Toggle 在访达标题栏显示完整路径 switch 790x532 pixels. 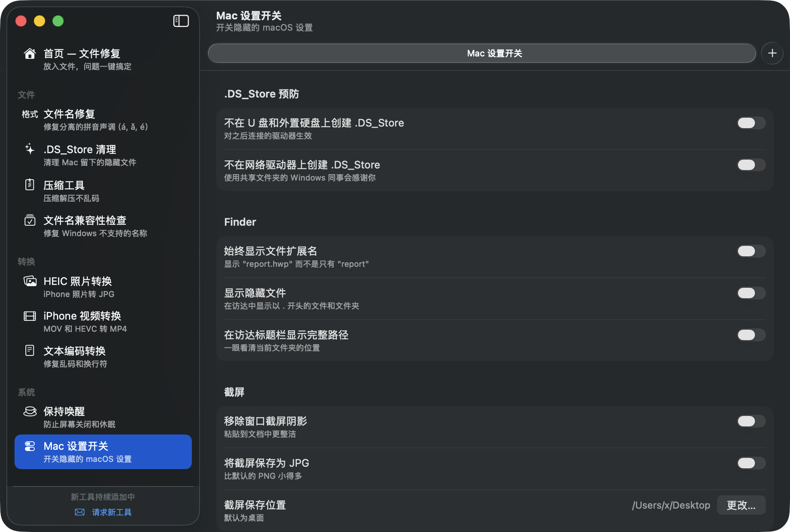click(x=751, y=335)
